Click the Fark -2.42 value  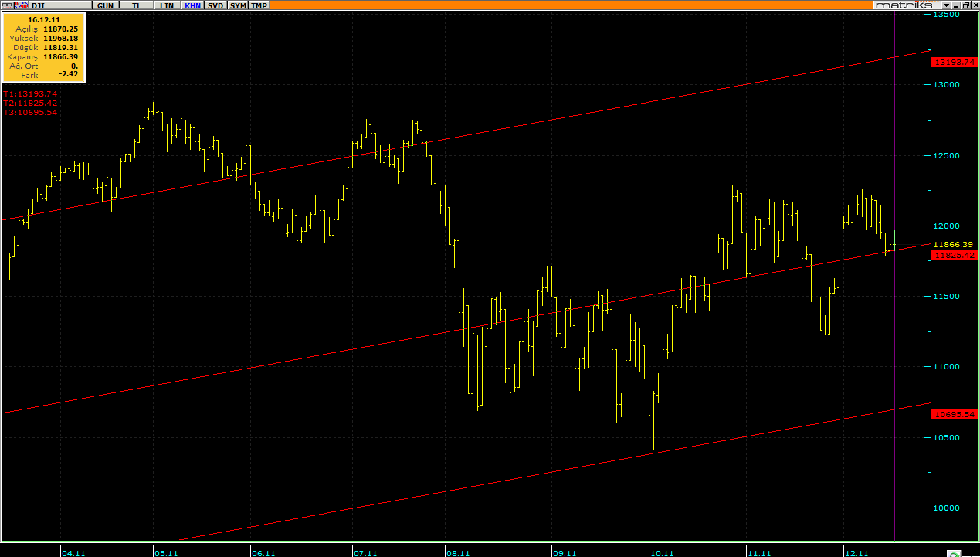point(70,75)
